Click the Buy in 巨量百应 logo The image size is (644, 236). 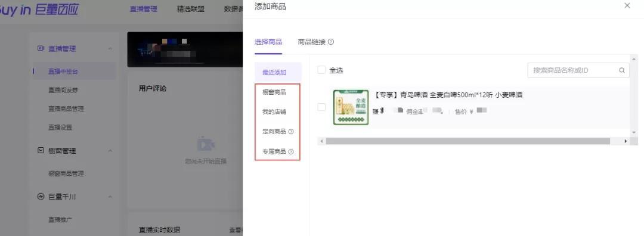point(39,10)
